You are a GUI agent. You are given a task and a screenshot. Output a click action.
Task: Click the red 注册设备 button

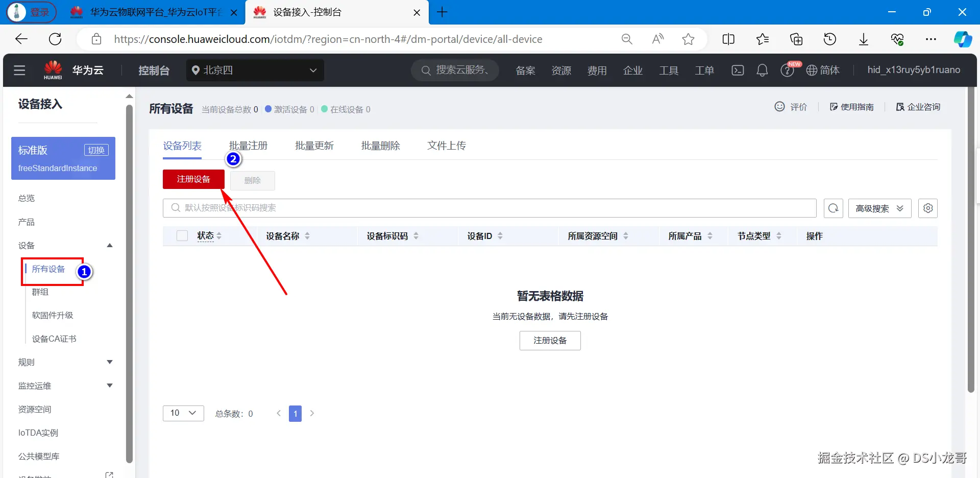click(x=193, y=179)
